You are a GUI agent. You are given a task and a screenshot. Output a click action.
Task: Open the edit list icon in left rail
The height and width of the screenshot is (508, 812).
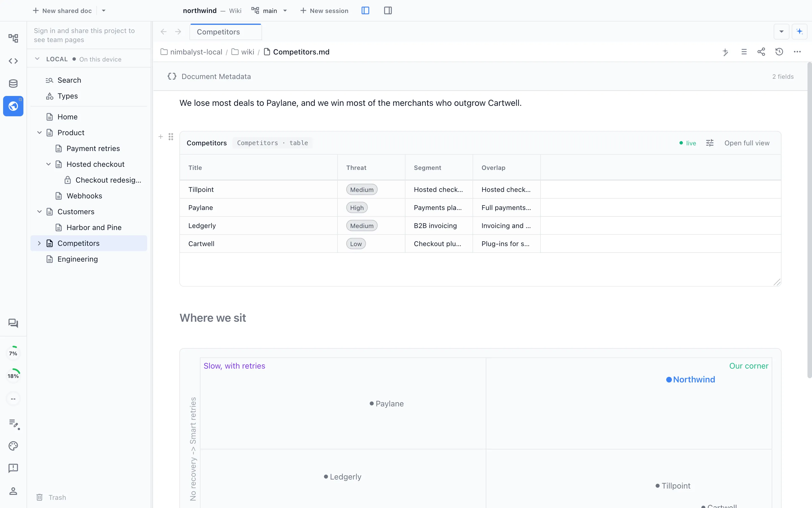[14, 424]
